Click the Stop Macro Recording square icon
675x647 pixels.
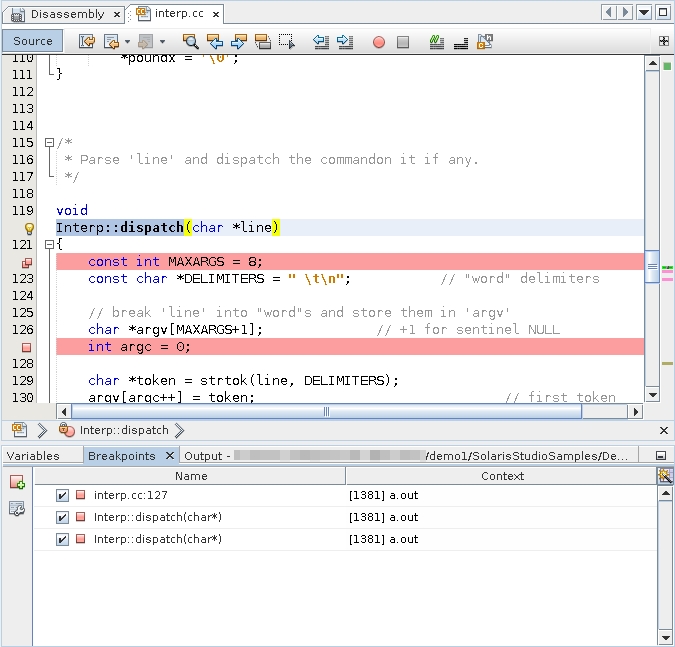click(403, 42)
